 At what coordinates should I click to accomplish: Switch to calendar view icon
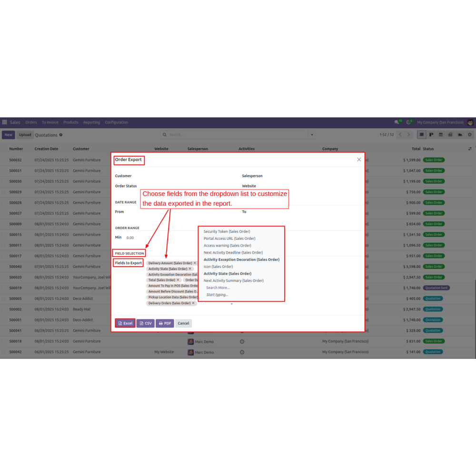441,135
